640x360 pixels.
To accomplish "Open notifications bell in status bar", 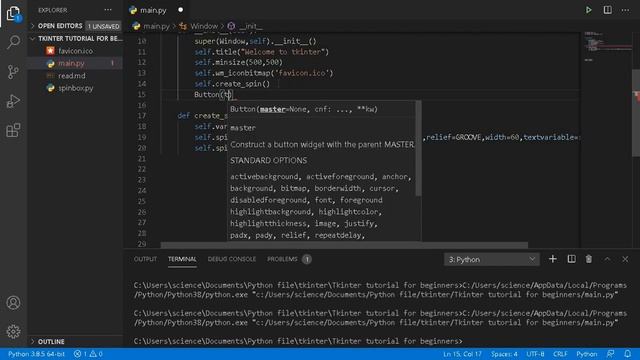I will pos(628,354).
